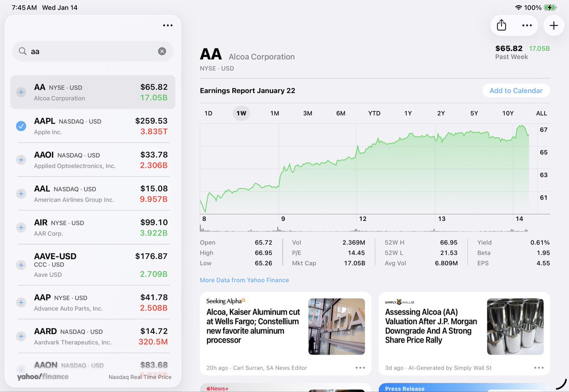Image resolution: width=569 pixels, height=392 pixels.
Task: Select the ALL chart range
Action: tap(541, 113)
